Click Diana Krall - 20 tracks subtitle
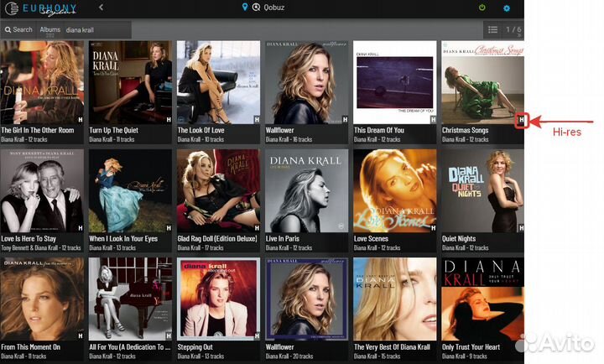Viewport: 604px width, 364px height. pos(289,356)
